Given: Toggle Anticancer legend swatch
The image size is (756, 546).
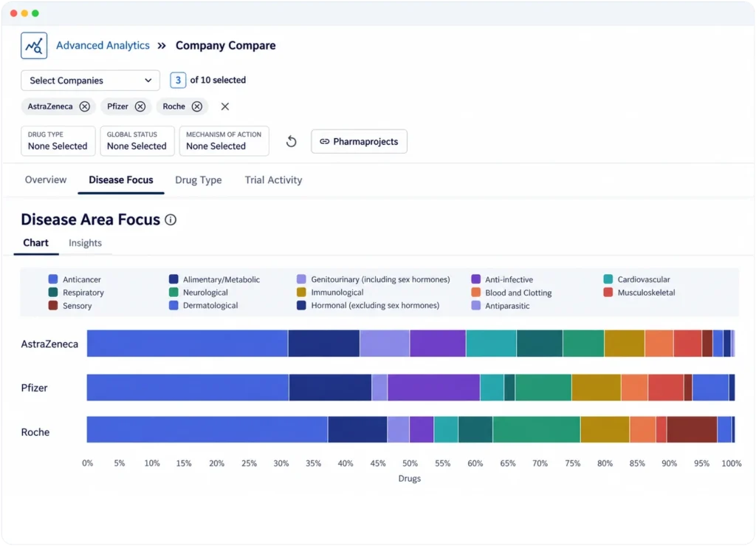Looking at the screenshot, I should coord(53,279).
